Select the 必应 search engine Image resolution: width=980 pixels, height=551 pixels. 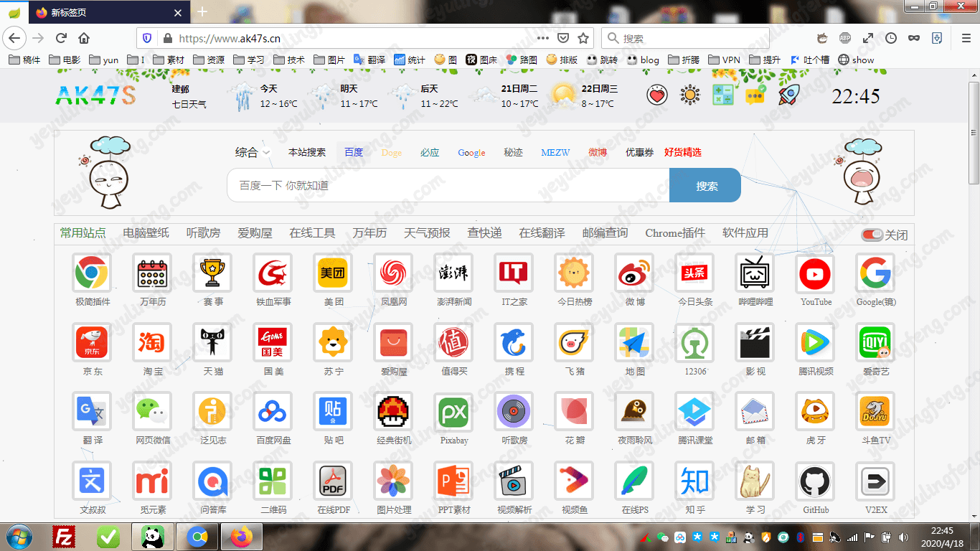click(430, 152)
